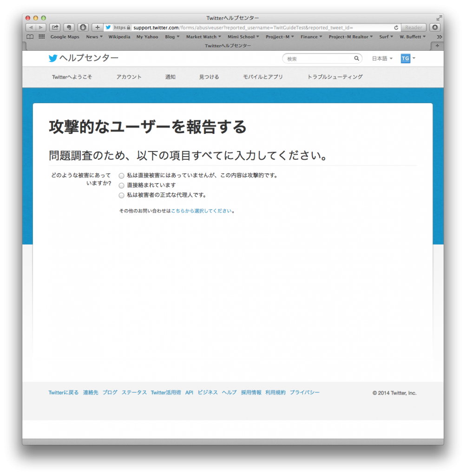Click the ビジネス footer link
This screenshot has width=466, height=476.
[x=208, y=392]
